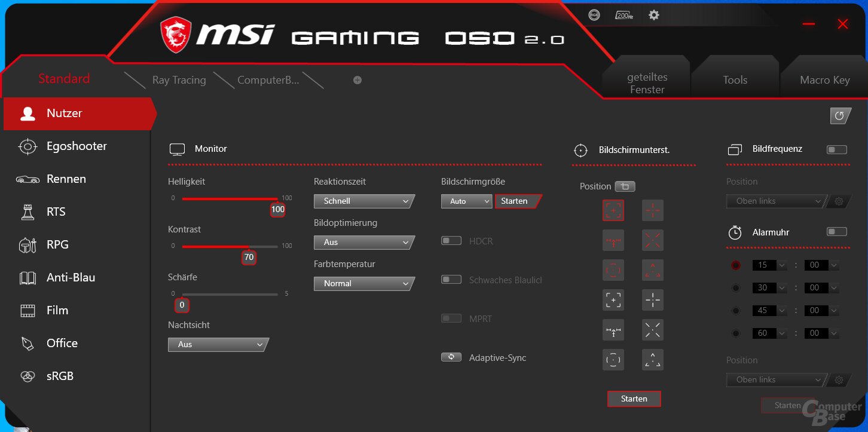Open the ComputerB... profile tab
The height and width of the screenshot is (432, 868).
[268, 80]
